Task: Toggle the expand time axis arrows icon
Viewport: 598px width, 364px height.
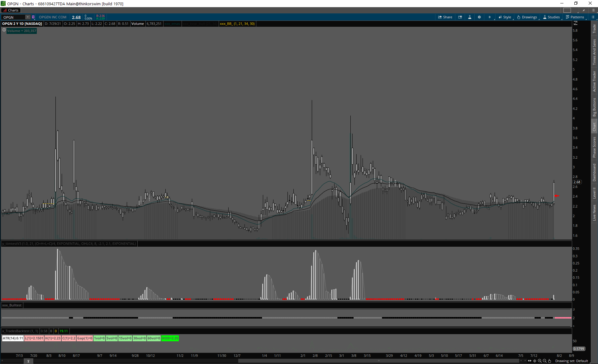Action: 530,361
